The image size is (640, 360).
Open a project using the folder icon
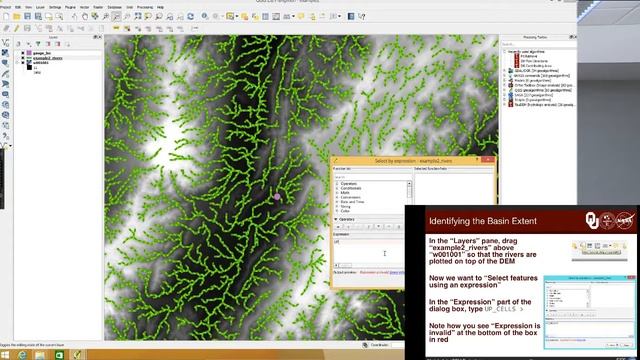tap(16, 17)
